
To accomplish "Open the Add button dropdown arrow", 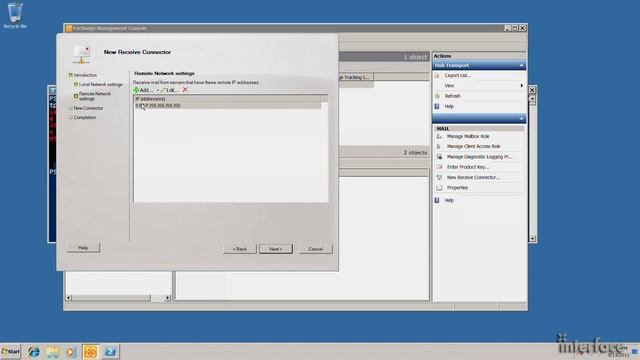I will click(x=158, y=90).
